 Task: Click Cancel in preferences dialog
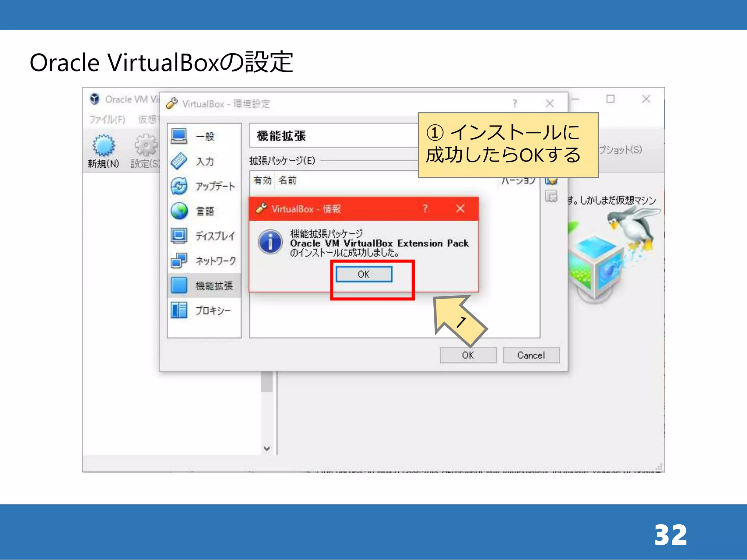[531, 355]
